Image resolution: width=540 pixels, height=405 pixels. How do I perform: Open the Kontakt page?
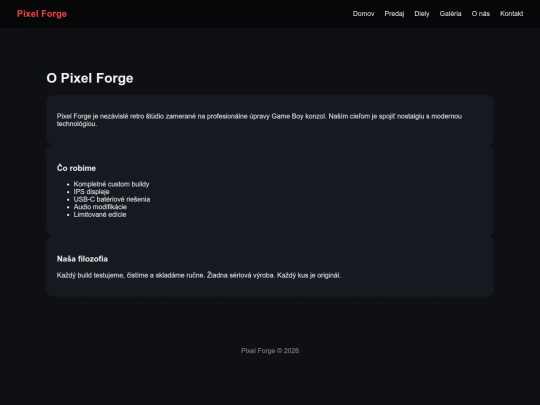coord(511,14)
